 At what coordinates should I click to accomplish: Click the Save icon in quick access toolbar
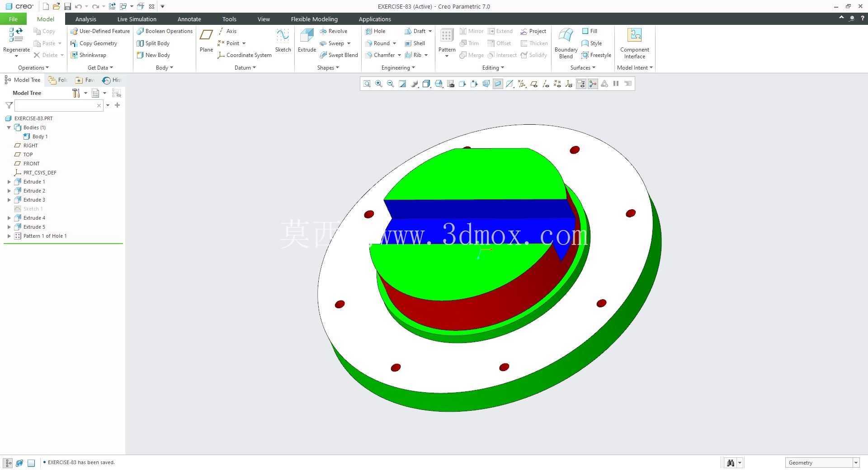(67, 6)
